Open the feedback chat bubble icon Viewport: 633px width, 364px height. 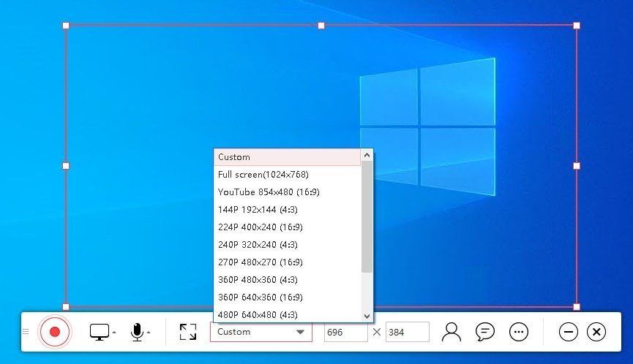[x=485, y=332]
